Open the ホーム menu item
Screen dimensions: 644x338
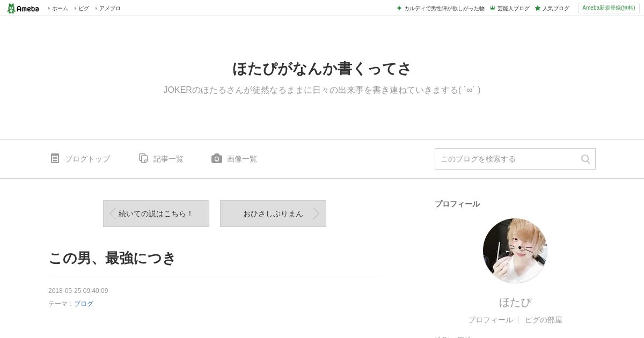pyautogui.click(x=60, y=9)
